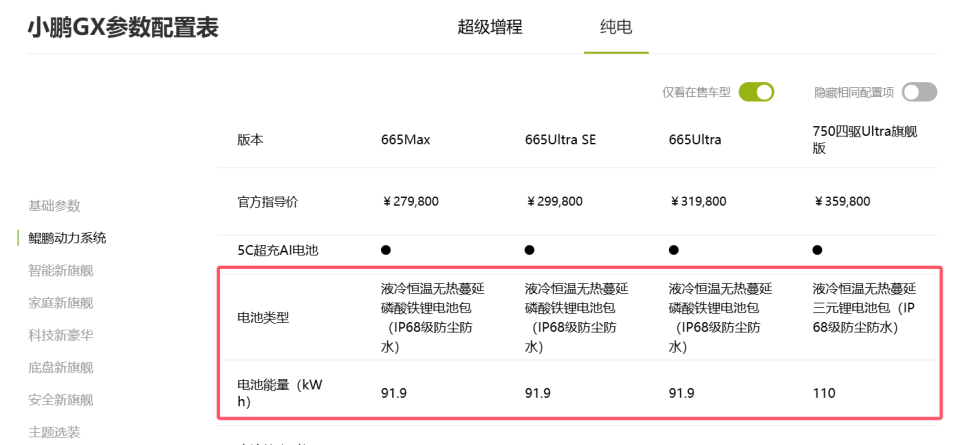
Task: Switch to the 超级增程 tab
Action: (x=490, y=27)
